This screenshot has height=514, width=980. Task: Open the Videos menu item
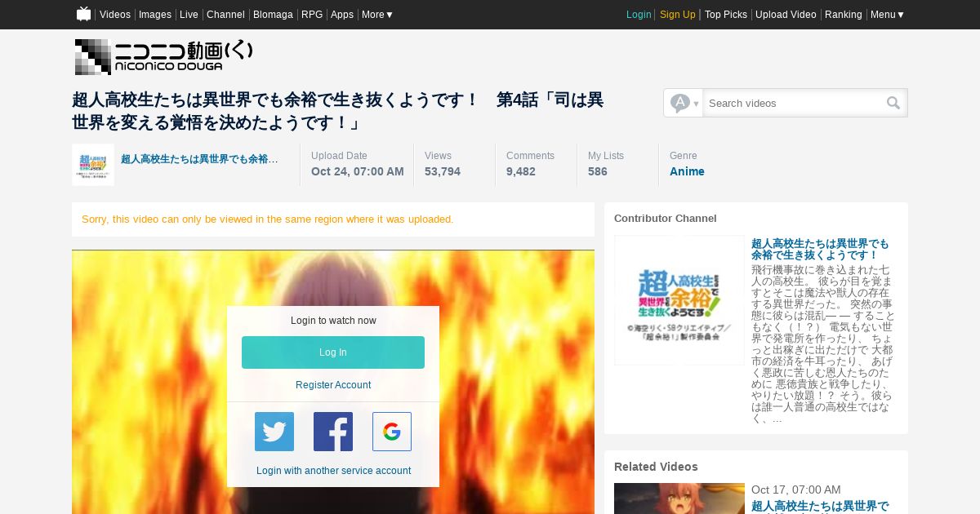(115, 15)
